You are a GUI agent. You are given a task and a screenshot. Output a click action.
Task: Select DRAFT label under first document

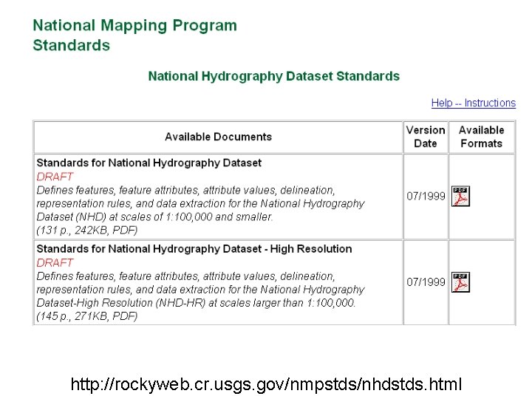[x=55, y=177]
